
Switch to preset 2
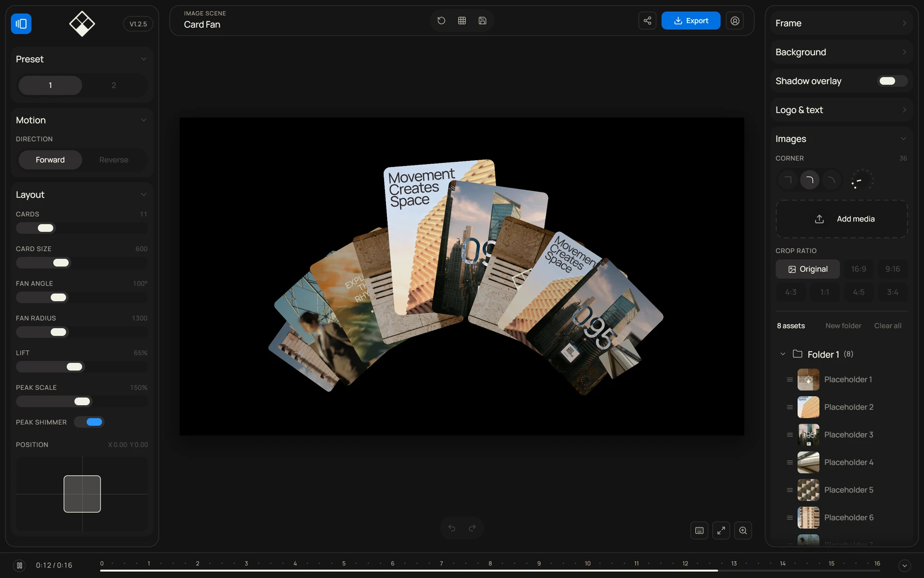(x=114, y=85)
